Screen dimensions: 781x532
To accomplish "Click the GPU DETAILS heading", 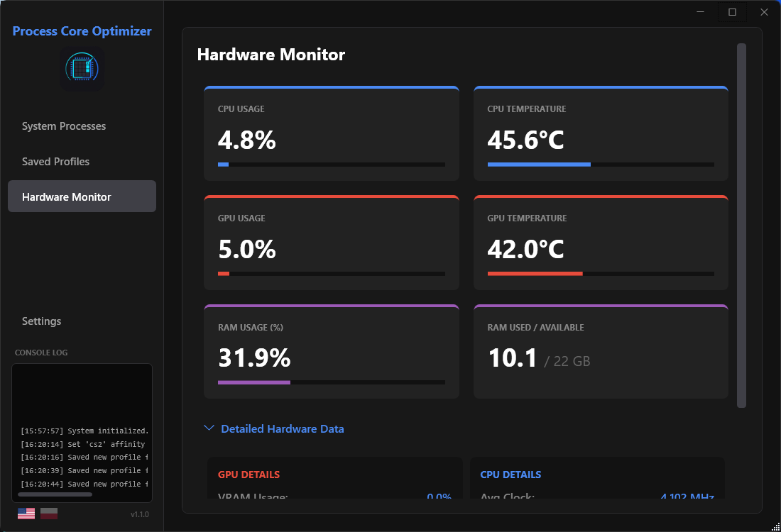I will click(248, 475).
